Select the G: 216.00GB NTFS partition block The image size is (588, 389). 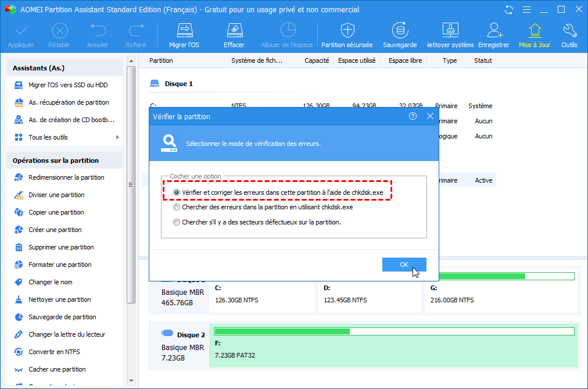[x=502, y=292]
